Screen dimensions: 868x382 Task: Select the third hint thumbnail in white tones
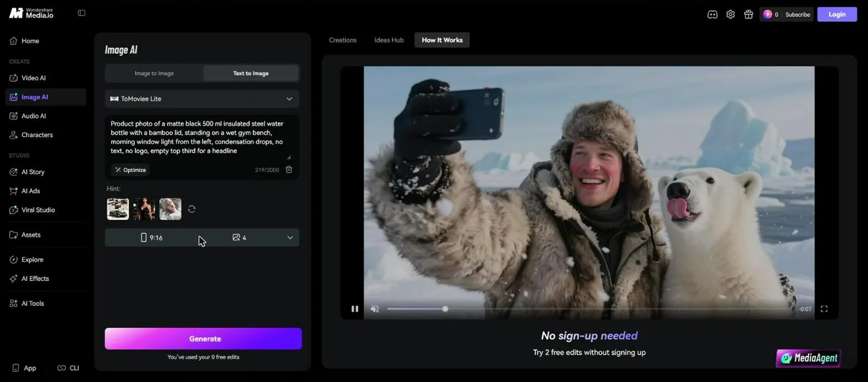click(x=170, y=209)
